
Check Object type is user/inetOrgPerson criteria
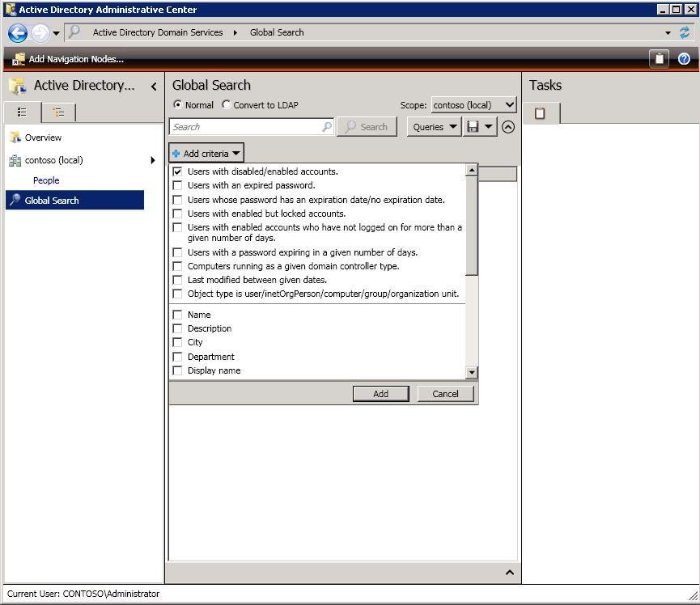point(178,294)
